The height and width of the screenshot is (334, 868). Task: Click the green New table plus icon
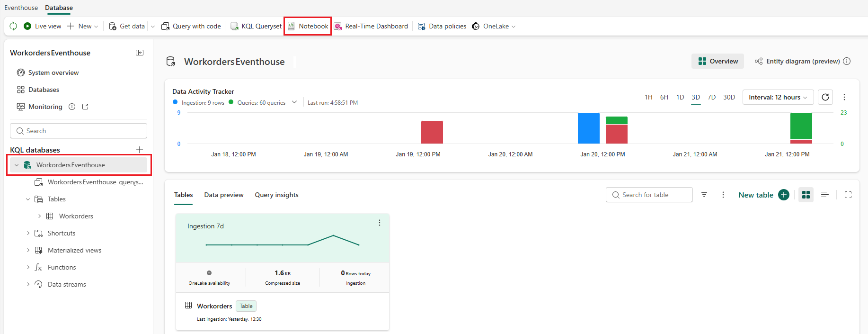[x=784, y=195]
